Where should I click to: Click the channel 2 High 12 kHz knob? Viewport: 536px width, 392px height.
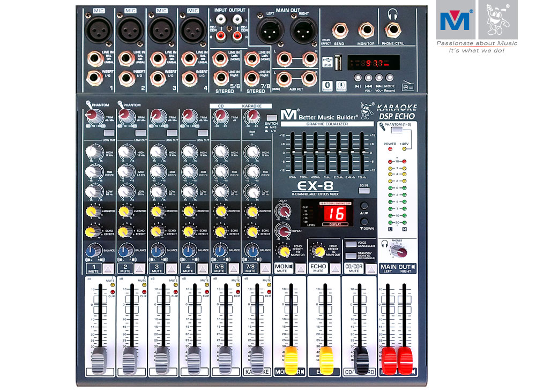[x=126, y=152]
